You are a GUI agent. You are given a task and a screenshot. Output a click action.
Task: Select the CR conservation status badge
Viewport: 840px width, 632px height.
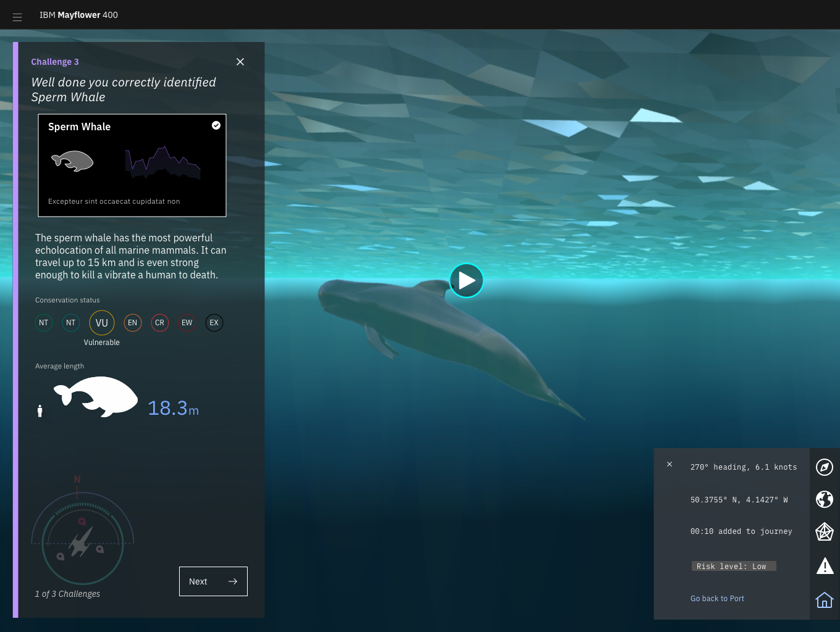click(160, 323)
